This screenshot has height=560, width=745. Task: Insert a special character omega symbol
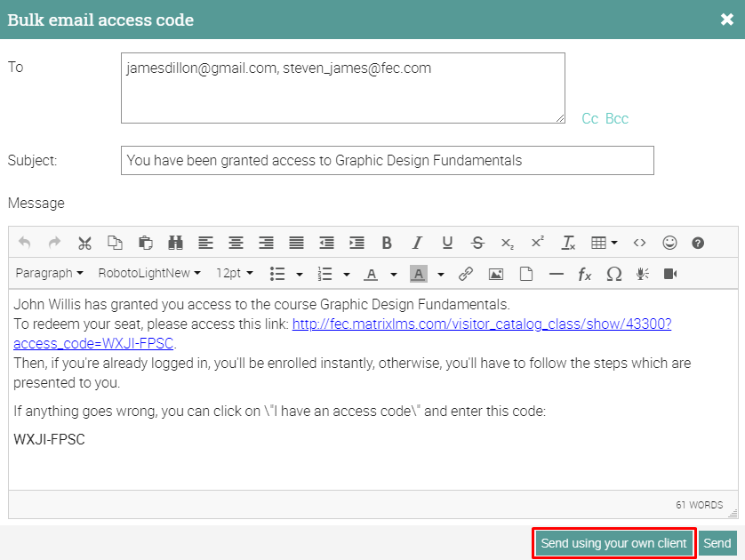613,274
